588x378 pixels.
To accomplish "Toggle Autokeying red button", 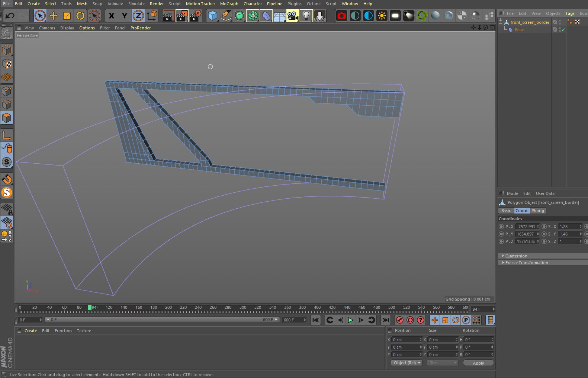I will (x=410, y=320).
